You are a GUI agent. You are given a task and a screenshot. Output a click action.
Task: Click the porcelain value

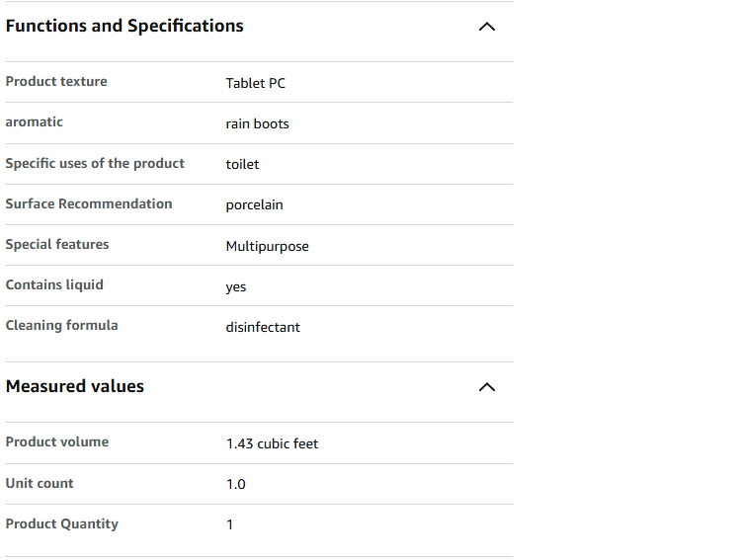pyautogui.click(x=254, y=204)
